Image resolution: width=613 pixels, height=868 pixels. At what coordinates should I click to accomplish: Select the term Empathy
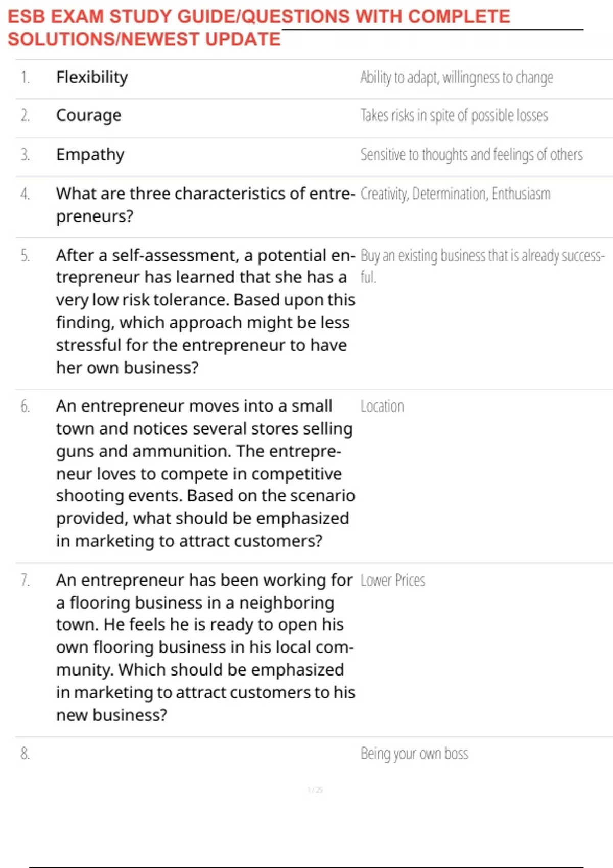click(90, 154)
